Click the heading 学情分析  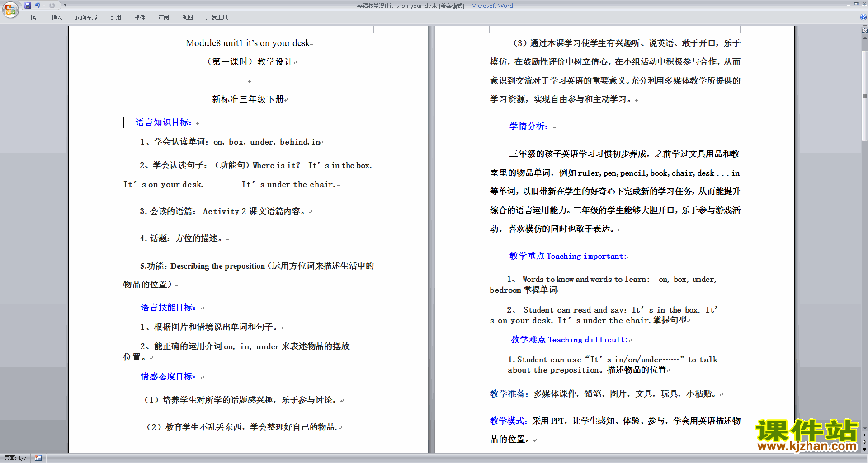click(529, 126)
